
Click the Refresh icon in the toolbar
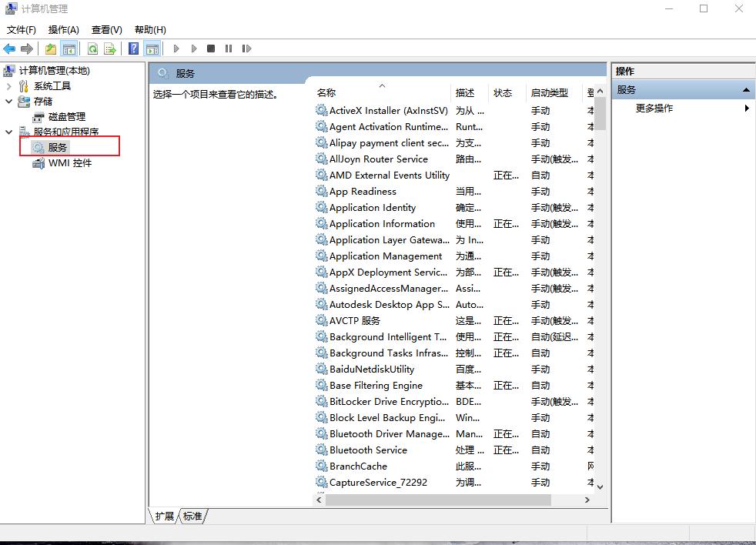[92, 48]
